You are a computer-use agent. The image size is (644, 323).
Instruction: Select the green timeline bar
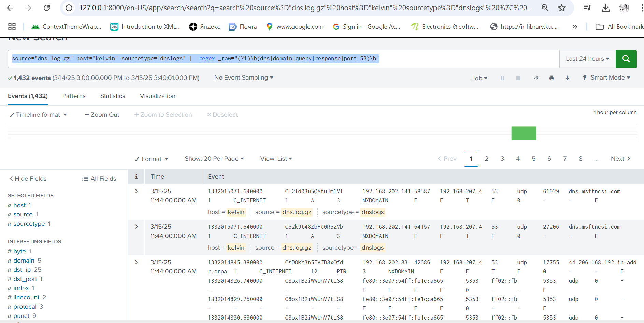click(524, 134)
